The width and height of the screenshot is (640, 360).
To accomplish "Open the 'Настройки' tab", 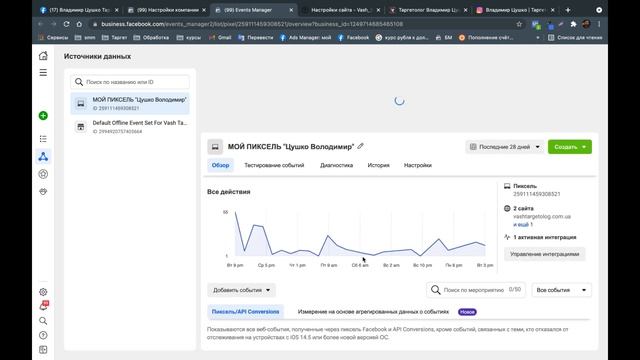I will tap(418, 165).
